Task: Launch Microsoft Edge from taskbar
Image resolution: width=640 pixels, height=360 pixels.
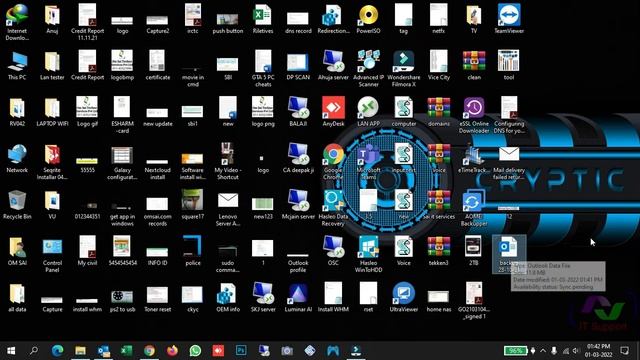Action: pyautogui.click(x=58, y=350)
